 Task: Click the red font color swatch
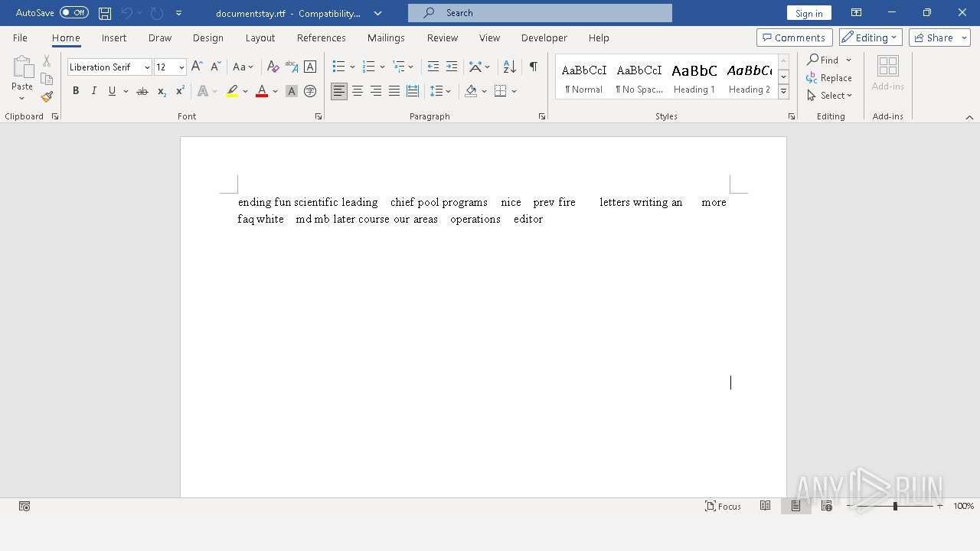click(262, 91)
